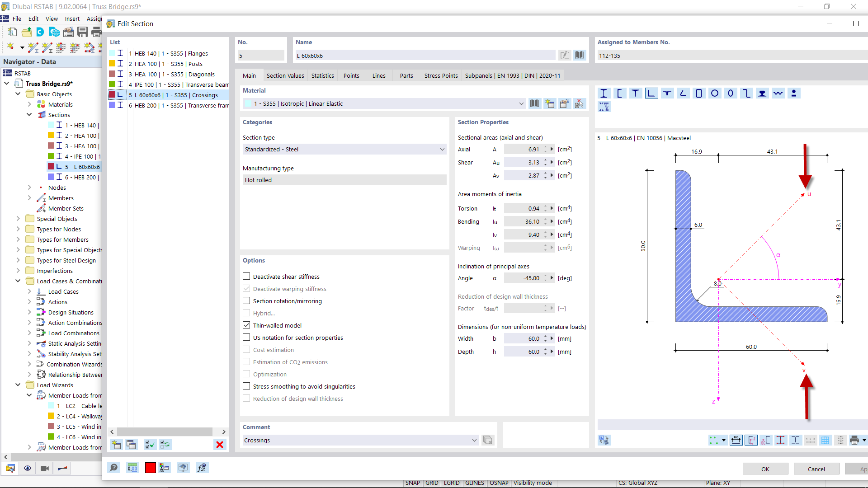Click the Cancel button
The height and width of the screenshot is (488, 868).
coord(816,469)
